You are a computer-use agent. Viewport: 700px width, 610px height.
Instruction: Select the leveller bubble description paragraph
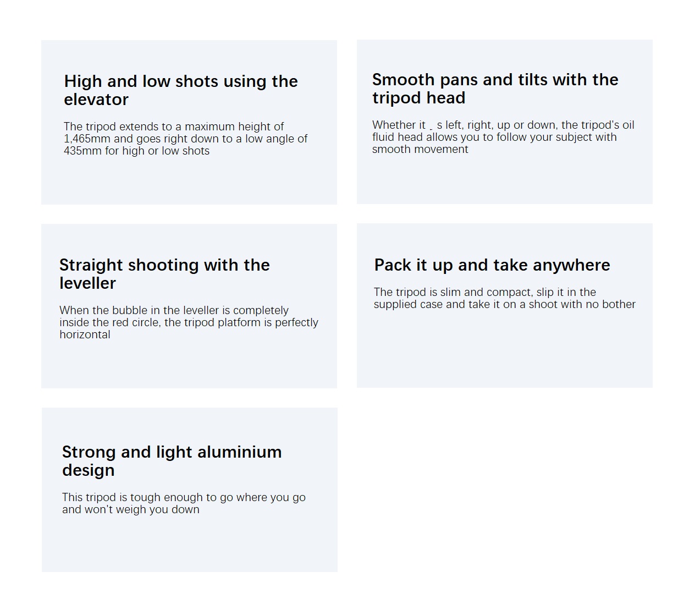pyautogui.click(x=189, y=322)
